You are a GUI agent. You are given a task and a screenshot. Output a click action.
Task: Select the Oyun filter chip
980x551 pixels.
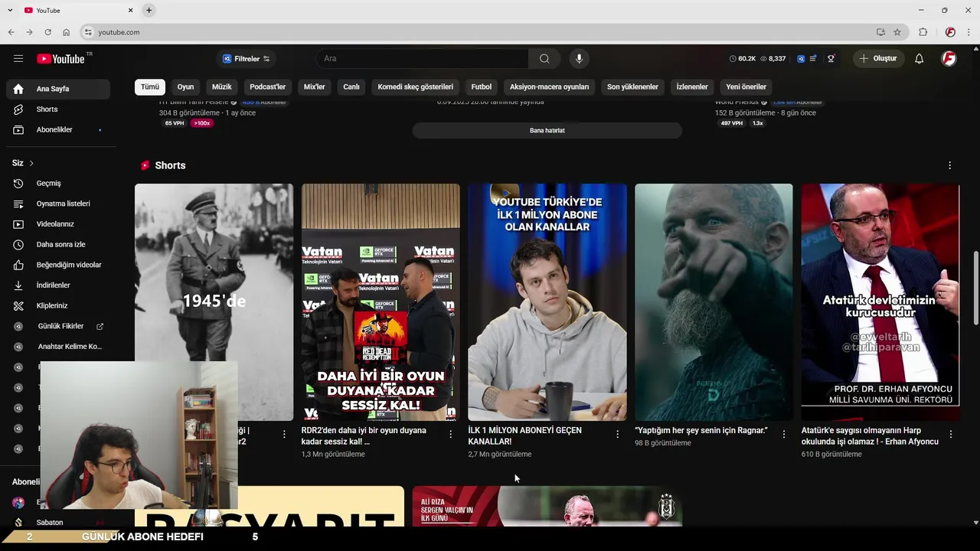coord(185,86)
